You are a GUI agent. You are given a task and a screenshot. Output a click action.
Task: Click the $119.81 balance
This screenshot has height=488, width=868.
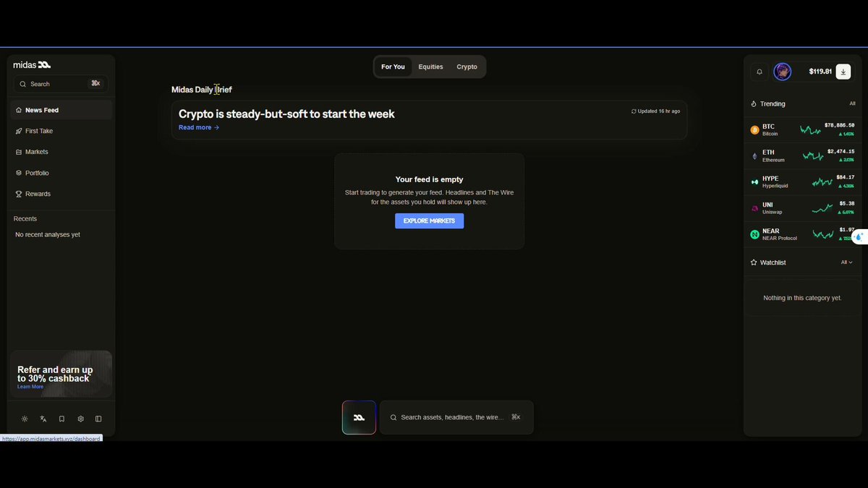[x=820, y=72]
